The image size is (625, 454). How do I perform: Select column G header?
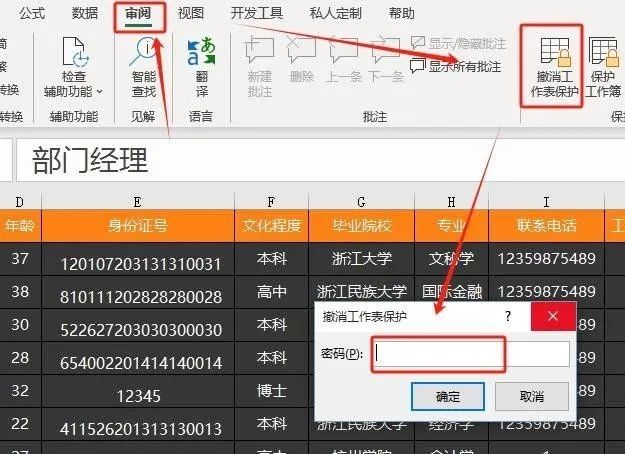(361, 202)
